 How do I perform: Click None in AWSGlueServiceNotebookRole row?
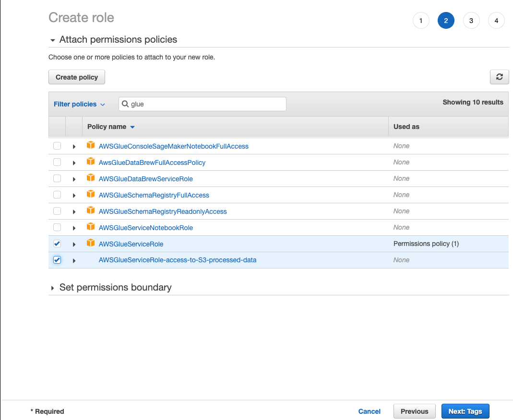pos(402,227)
